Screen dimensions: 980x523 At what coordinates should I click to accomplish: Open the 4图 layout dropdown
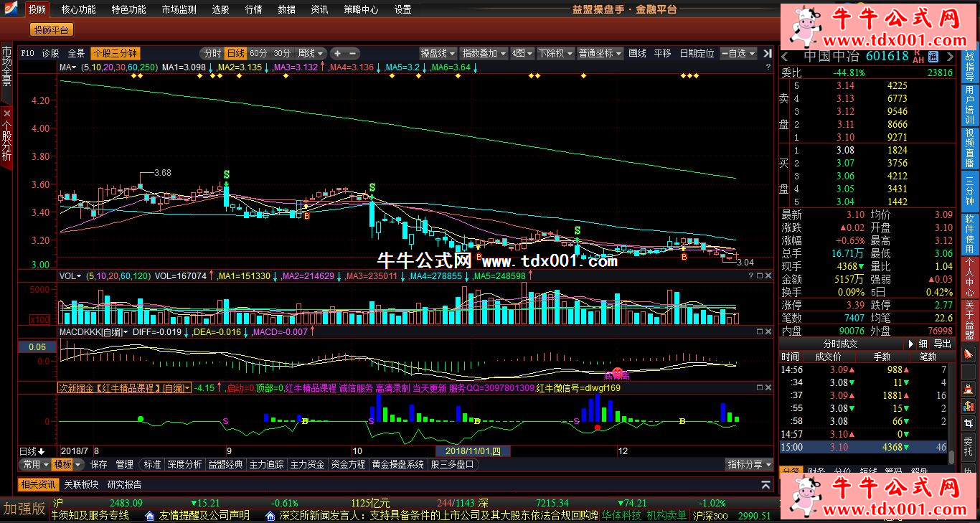coord(522,53)
